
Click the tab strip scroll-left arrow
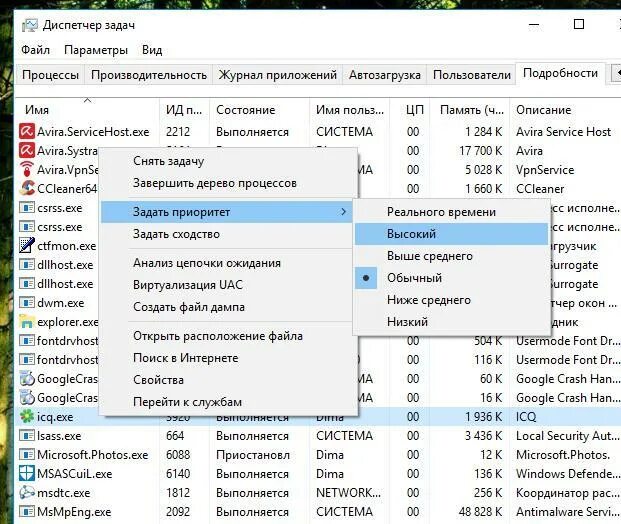point(616,73)
